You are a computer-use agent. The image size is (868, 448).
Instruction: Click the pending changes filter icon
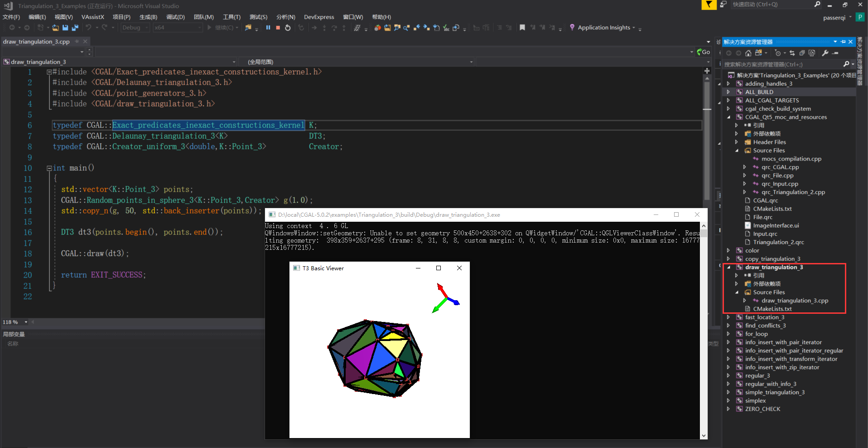click(777, 53)
